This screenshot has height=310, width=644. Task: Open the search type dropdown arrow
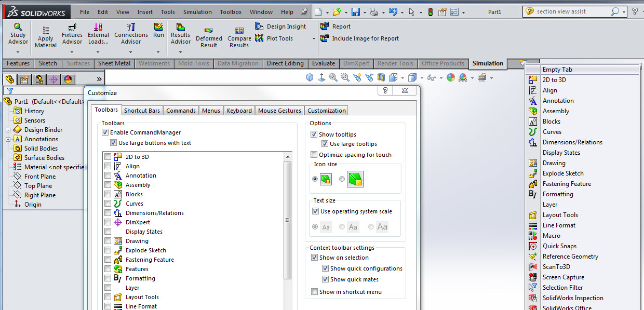click(x=623, y=11)
